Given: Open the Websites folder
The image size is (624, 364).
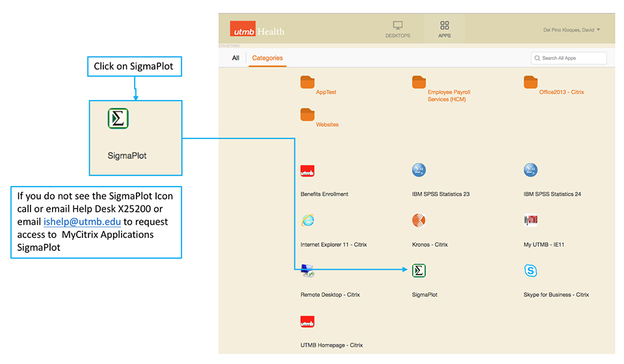Looking at the screenshot, I should (307, 115).
